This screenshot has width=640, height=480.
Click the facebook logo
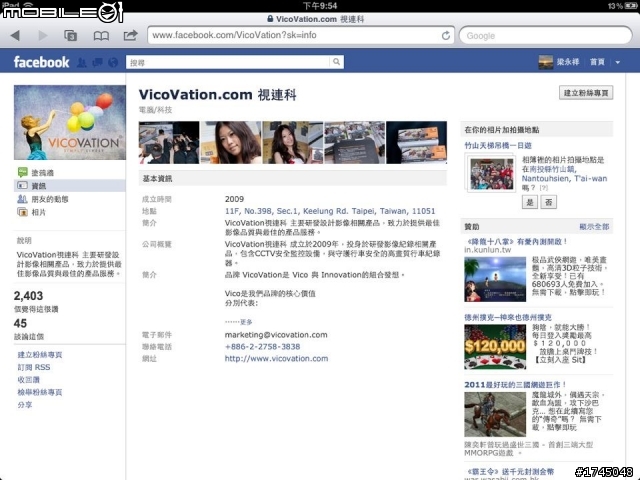[41, 62]
